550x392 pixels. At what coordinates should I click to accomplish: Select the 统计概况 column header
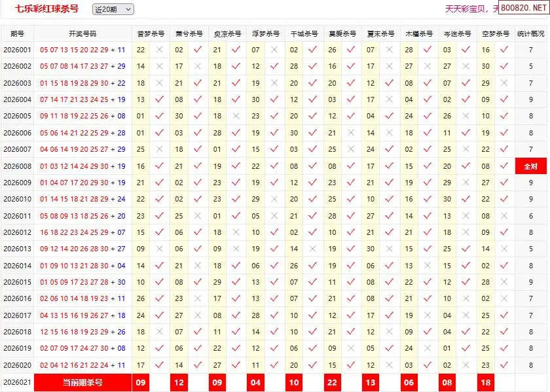click(x=530, y=33)
